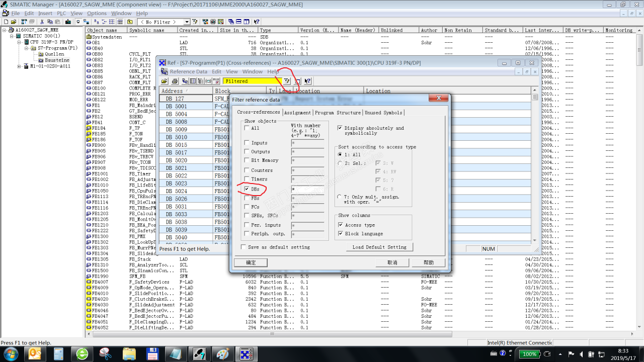Open Snipping Tool from the taskbar

[x=106, y=354]
